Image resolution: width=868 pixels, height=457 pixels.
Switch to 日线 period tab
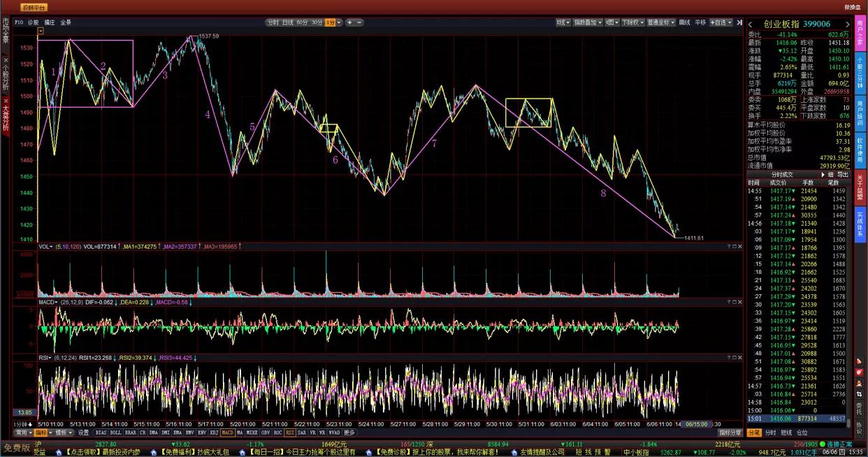287,22
